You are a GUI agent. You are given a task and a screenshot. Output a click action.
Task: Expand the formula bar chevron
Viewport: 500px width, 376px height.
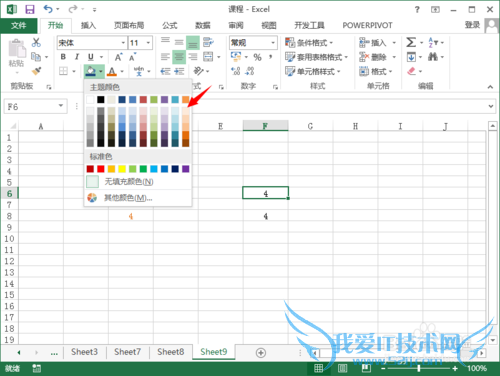click(491, 106)
